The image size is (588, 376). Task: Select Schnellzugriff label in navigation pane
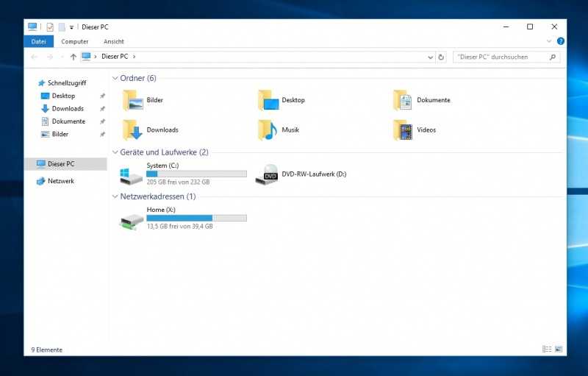(x=67, y=83)
